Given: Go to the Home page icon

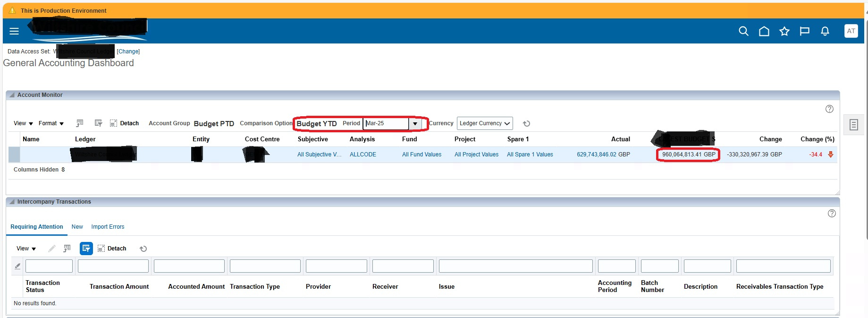Looking at the screenshot, I should coord(764,31).
